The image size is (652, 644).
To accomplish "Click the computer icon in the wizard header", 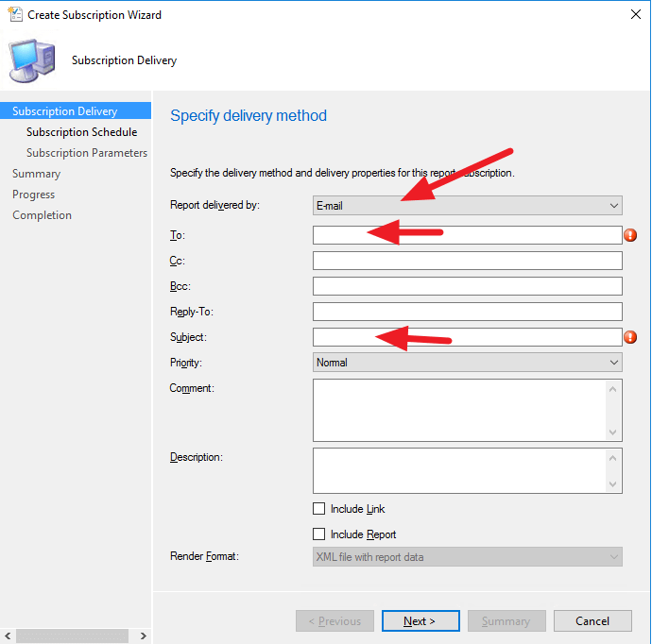I will coord(32,60).
